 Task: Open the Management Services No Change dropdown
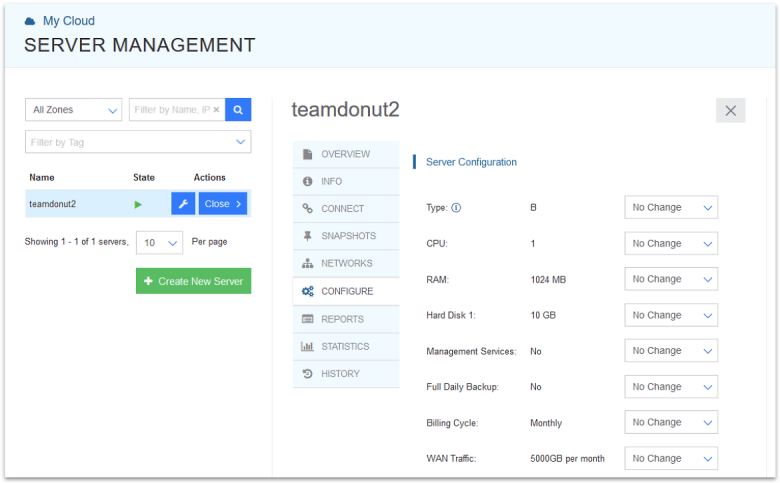671,351
